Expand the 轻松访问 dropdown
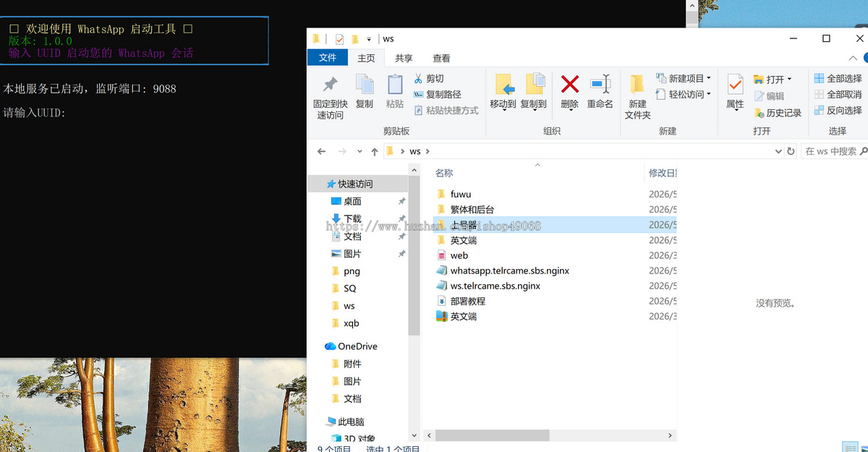Screen dimensions: 868x452 [709, 94]
